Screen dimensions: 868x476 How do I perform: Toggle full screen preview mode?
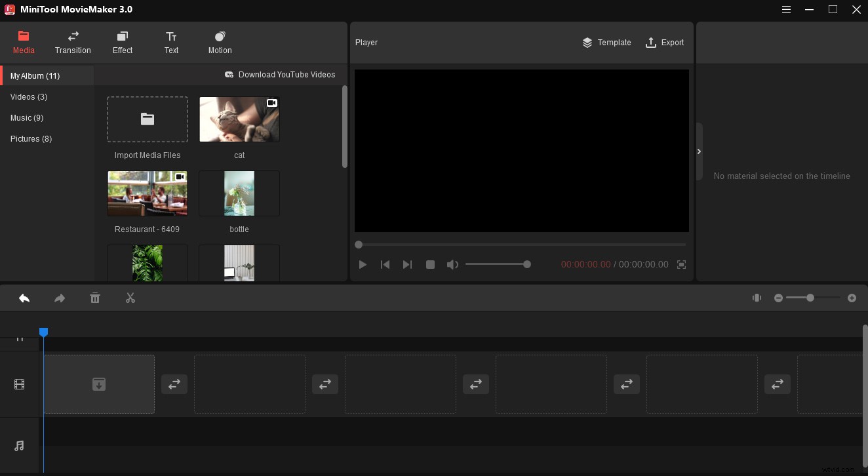[681, 264]
